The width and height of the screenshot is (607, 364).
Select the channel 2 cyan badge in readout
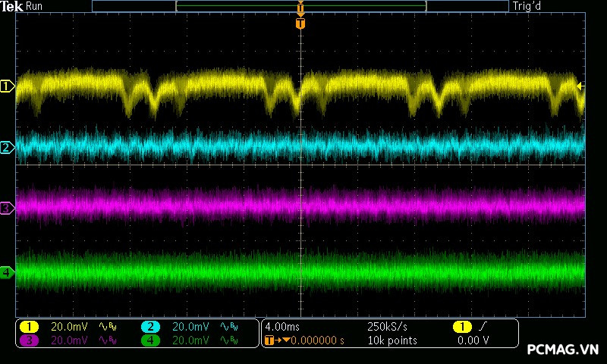(150, 326)
